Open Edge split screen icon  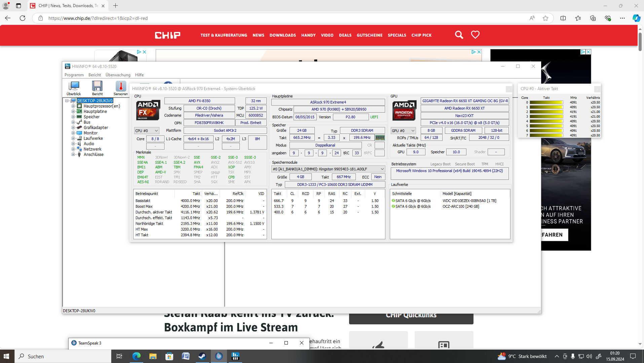coord(563,18)
